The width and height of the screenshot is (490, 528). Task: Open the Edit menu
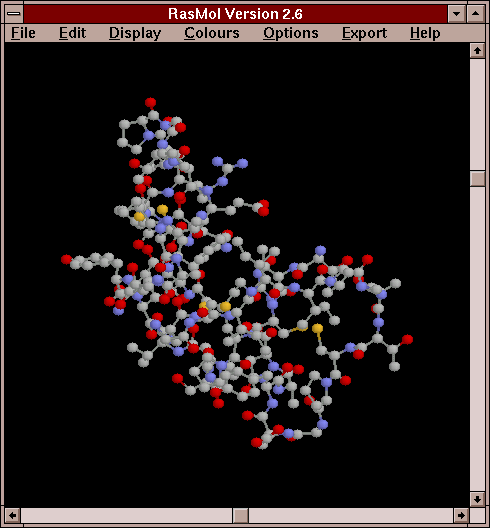pyautogui.click(x=72, y=33)
